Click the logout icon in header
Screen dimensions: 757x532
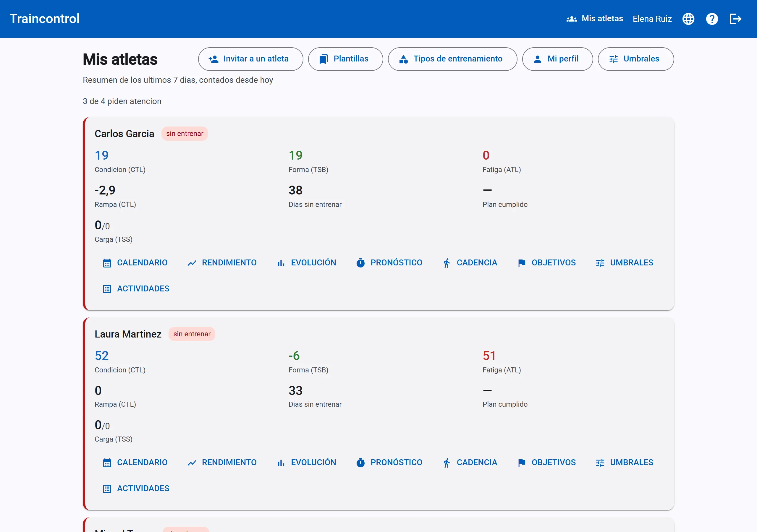coord(736,19)
